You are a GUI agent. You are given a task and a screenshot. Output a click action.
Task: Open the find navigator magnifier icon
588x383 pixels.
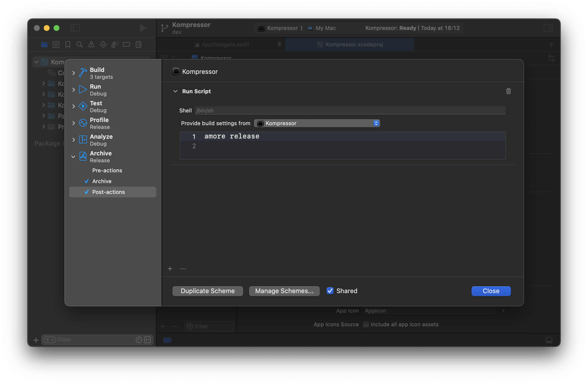click(x=79, y=44)
